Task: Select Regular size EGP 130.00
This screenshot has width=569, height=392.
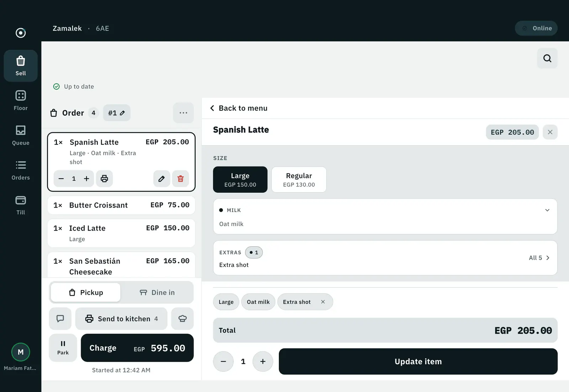Action: click(299, 179)
